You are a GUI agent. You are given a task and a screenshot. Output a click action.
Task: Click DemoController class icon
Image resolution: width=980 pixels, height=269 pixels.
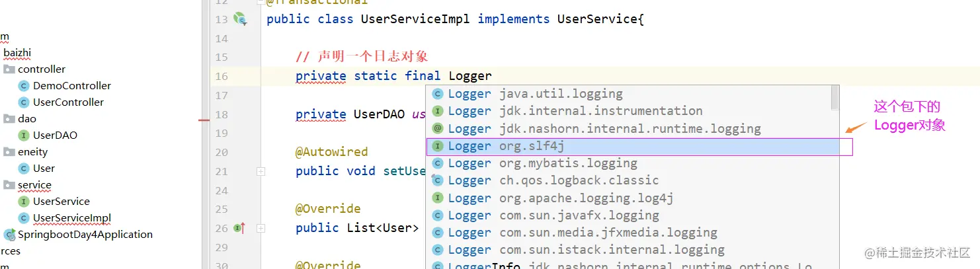click(x=24, y=86)
